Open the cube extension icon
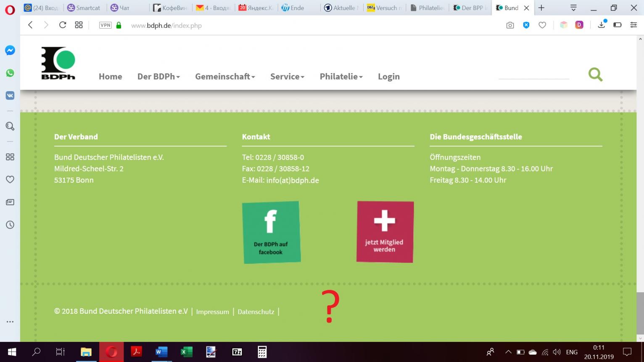The width and height of the screenshot is (644, 362). point(564,25)
